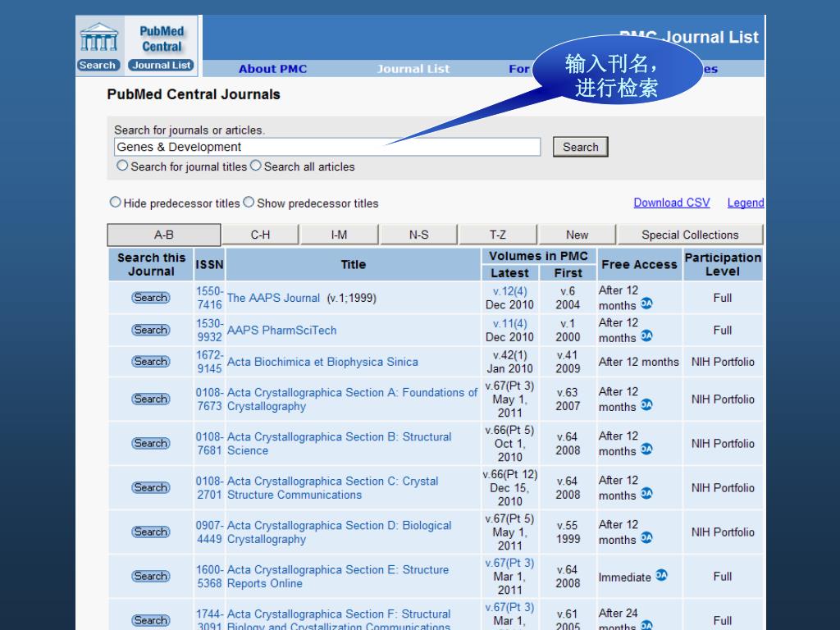The height and width of the screenshot is (630, 840).
Task: Click Search button for Acta Crystallographica Section C
Action: pos(151,487)
